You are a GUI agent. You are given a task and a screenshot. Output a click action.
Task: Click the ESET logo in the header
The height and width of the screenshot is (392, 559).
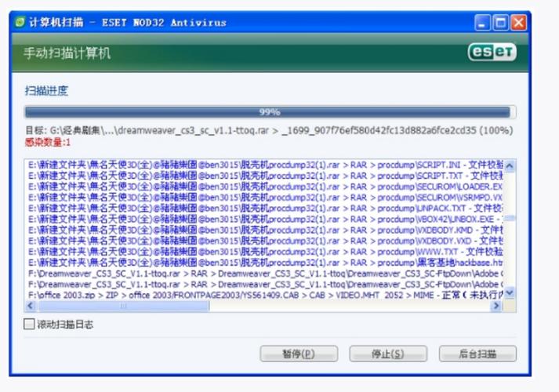(492, 53)
